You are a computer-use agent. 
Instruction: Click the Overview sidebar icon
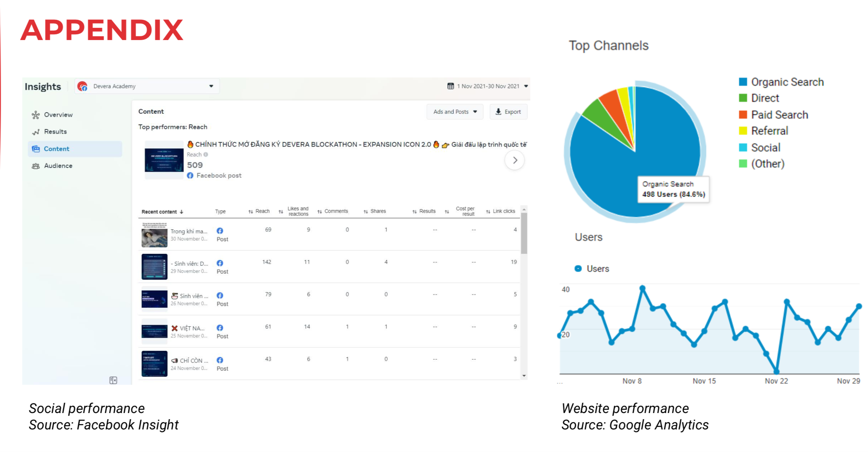click(x=36, y=115)
